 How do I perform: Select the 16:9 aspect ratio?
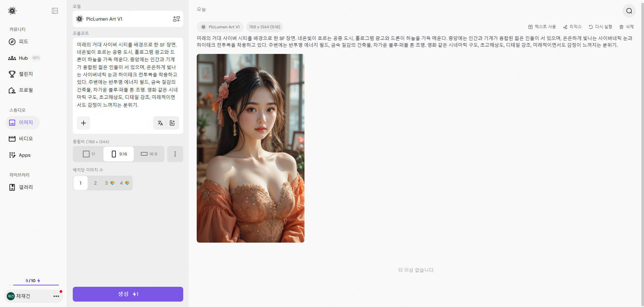[x=149, y=154]
